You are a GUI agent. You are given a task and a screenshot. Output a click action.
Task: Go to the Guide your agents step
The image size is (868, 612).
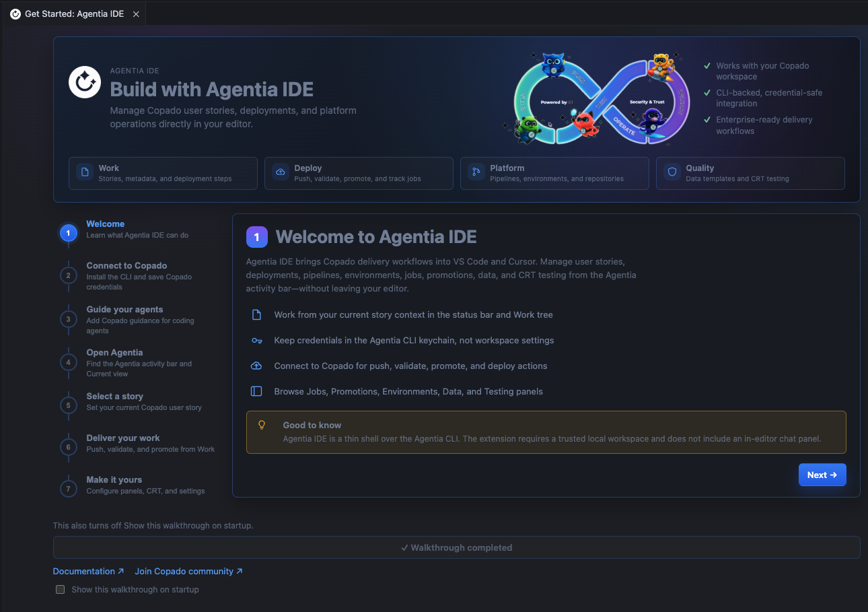(138, 320)
